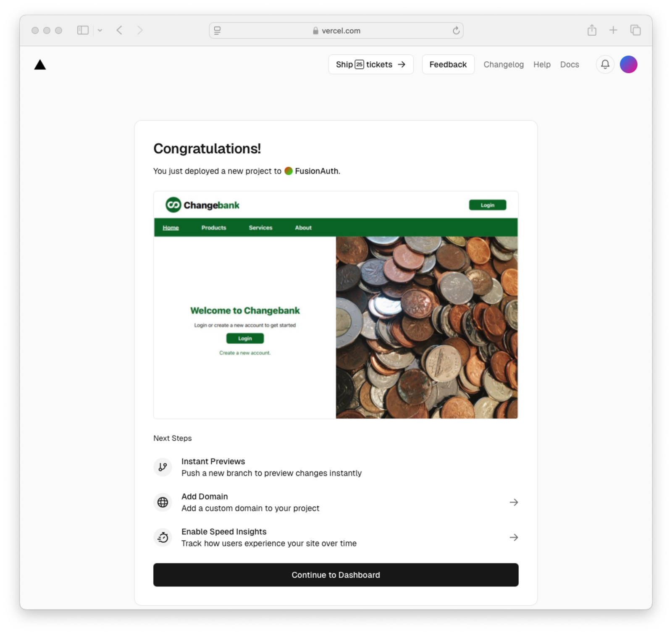Select About in the Changebank nav

[303, 228]
